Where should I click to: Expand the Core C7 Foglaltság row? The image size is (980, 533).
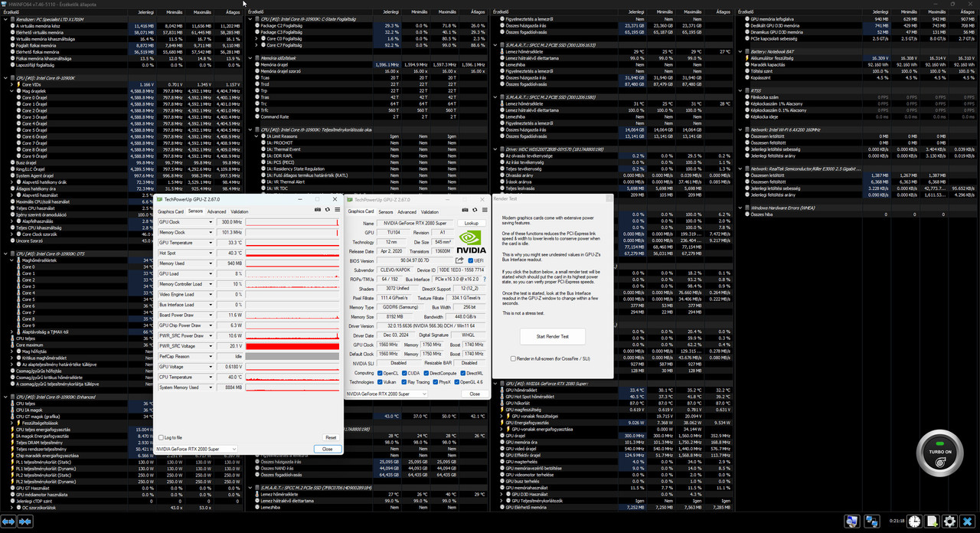(x=257, y=45)
